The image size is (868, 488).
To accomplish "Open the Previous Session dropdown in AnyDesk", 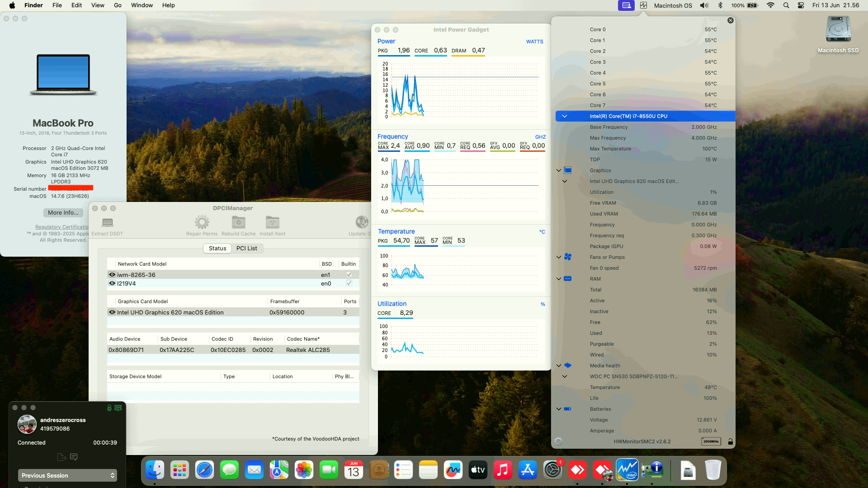I will point(67,475).
